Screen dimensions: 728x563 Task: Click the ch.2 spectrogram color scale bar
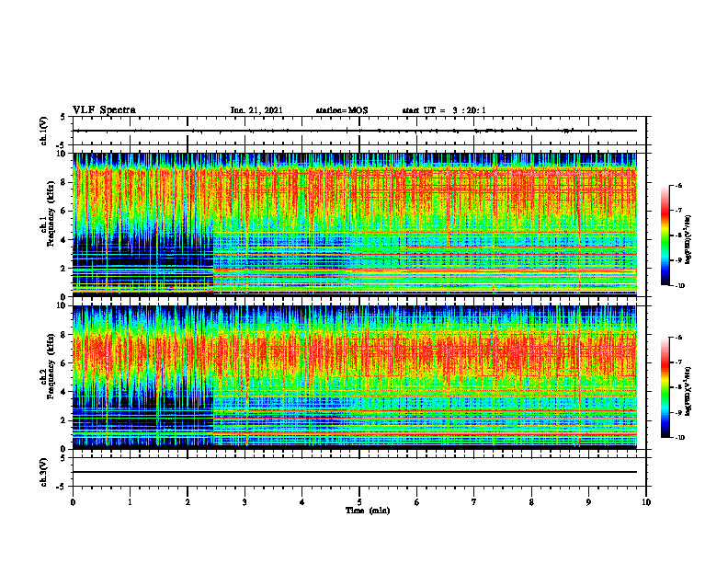[x=665, y=387]
